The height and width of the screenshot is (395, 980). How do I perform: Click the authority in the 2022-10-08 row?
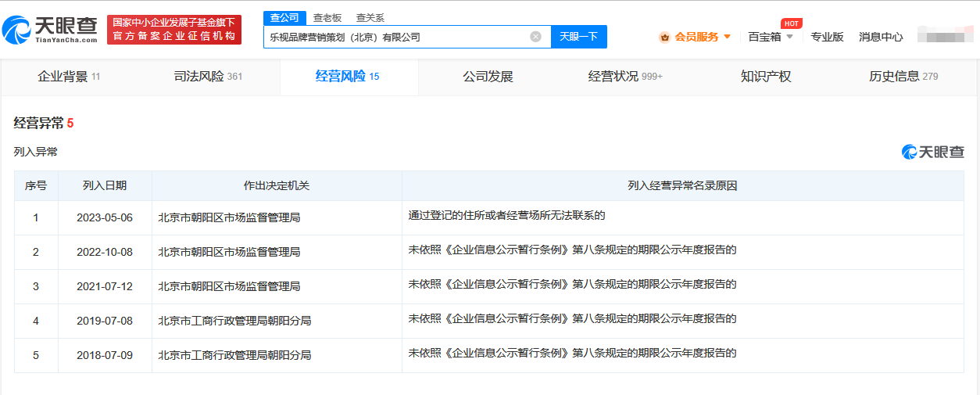pos(229,252)
